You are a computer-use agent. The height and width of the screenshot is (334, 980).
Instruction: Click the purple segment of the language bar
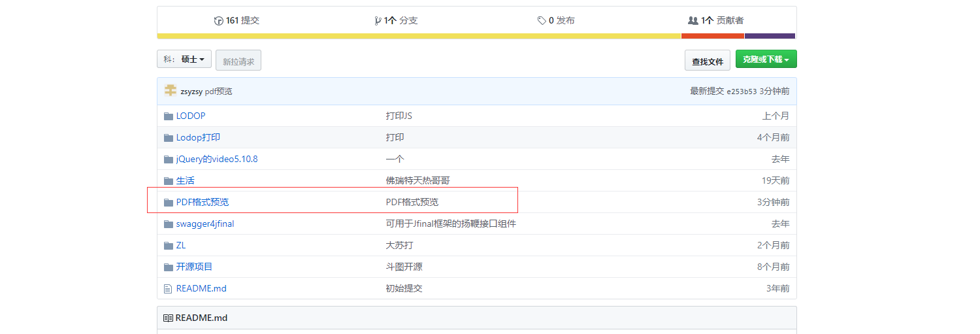770,36
